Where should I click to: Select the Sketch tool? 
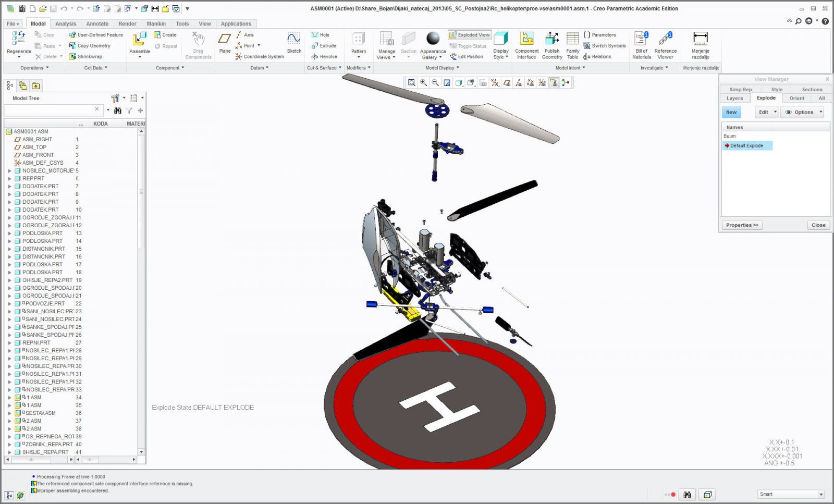coord(294,39)
